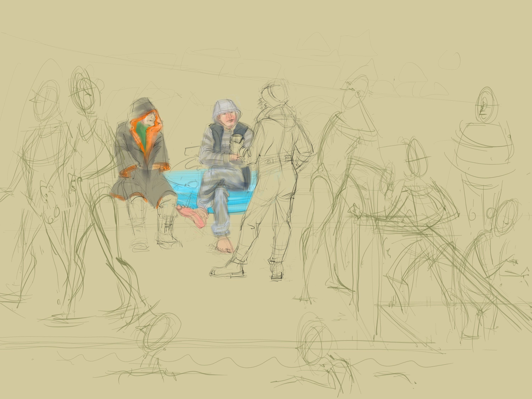
Task: Click the pink bare foot near the bench
Action: [192, 215]
